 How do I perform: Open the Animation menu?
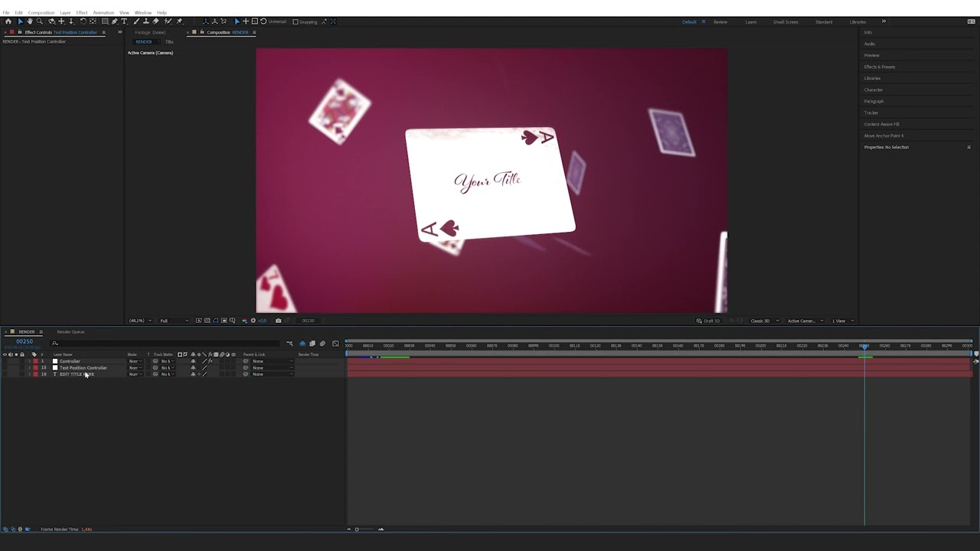[103, 13]
